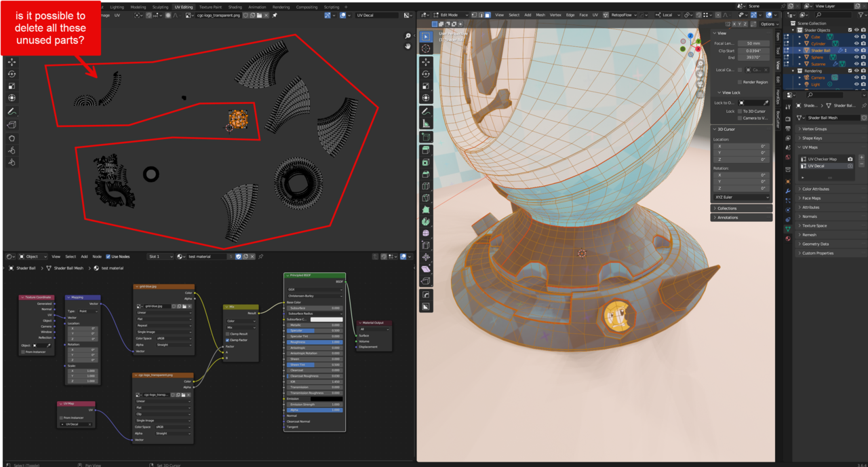Expand the Collections panel

pyautogui.click(x=741, y=208)
